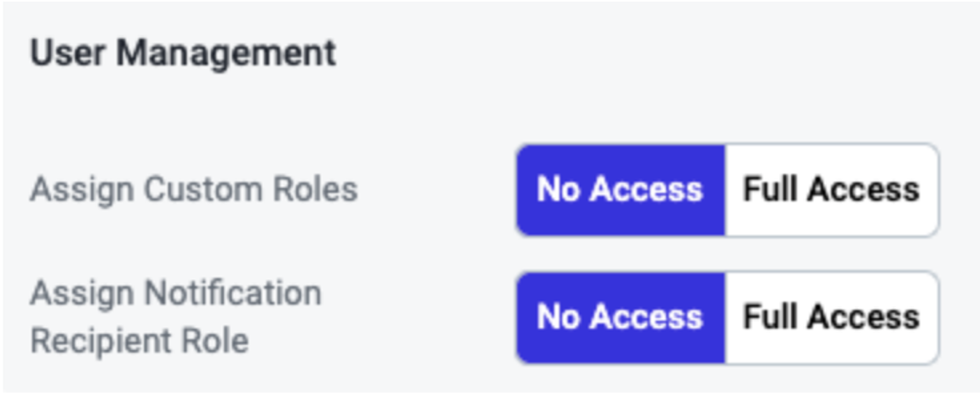Keep Custom Roles permission at No Access

tap(620, 190)
